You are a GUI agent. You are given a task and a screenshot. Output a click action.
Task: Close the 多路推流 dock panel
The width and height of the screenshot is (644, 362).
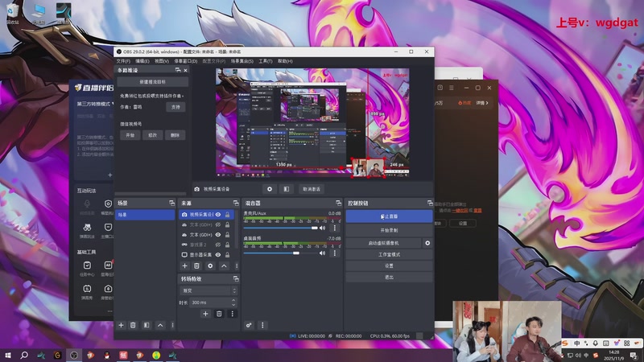tap(185, 70)
